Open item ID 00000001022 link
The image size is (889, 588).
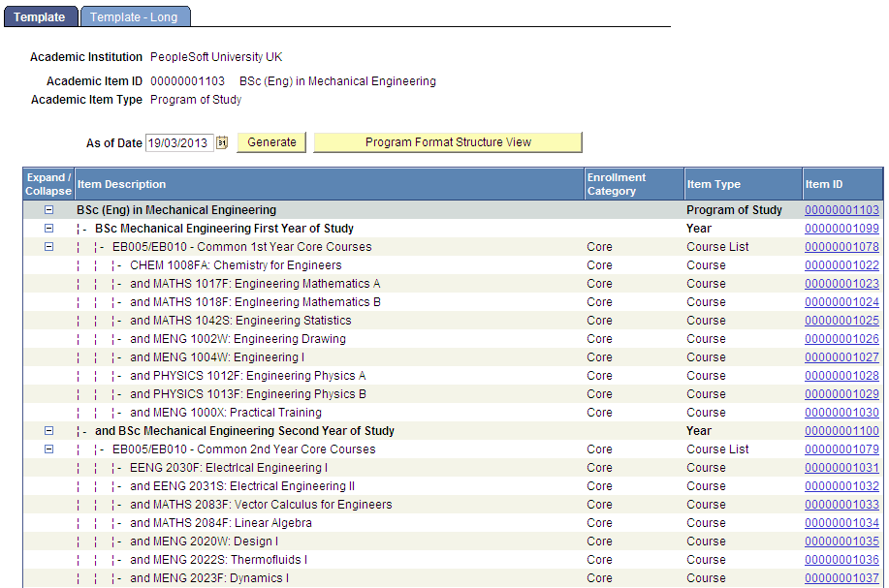click(841, 265)
